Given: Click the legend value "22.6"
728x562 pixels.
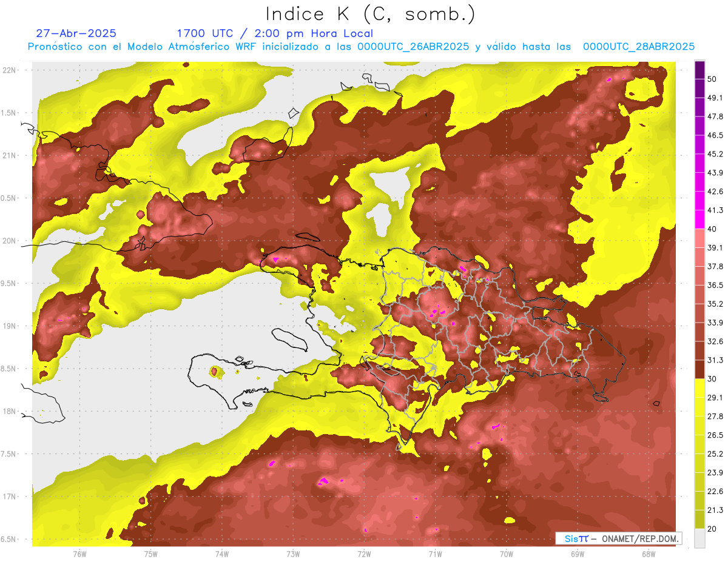Looking at the screenshot, I should 715,491.
